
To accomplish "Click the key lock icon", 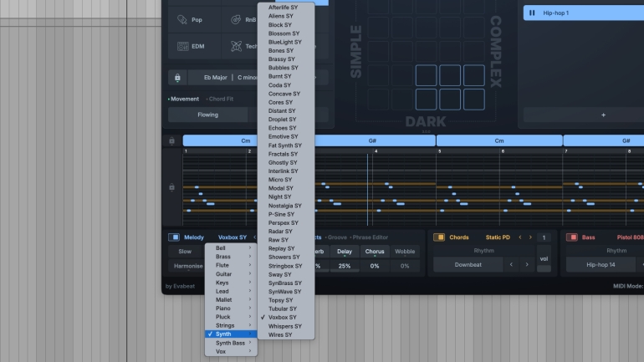I will [x=177, y=78].
